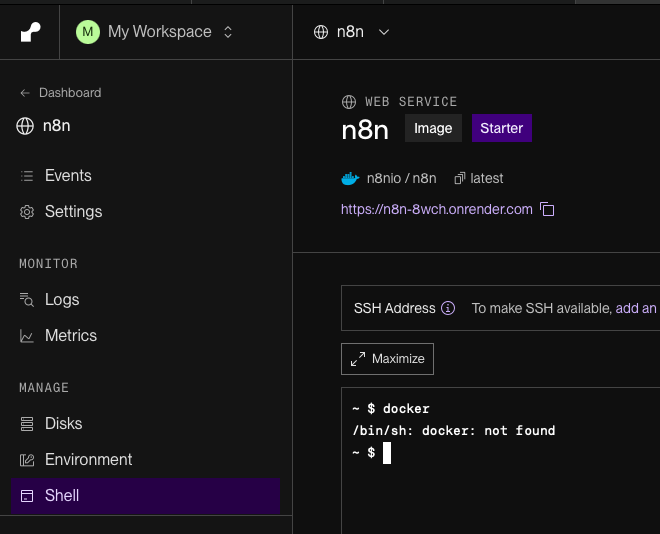660x534 pixels.
Task: Follow the 'add an' SSH key link
Action: pyautogui.click(x=636, y=308)
